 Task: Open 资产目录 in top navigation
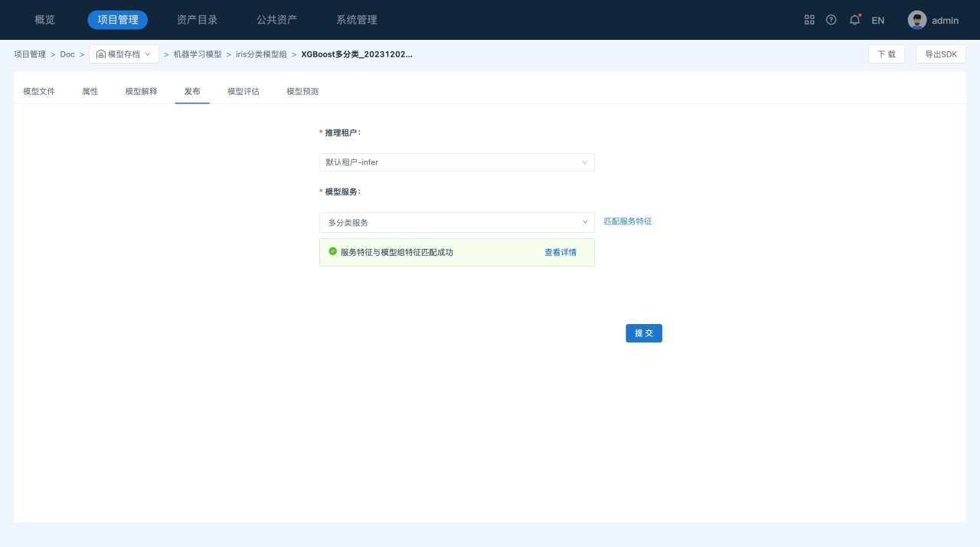pos(197,20)
